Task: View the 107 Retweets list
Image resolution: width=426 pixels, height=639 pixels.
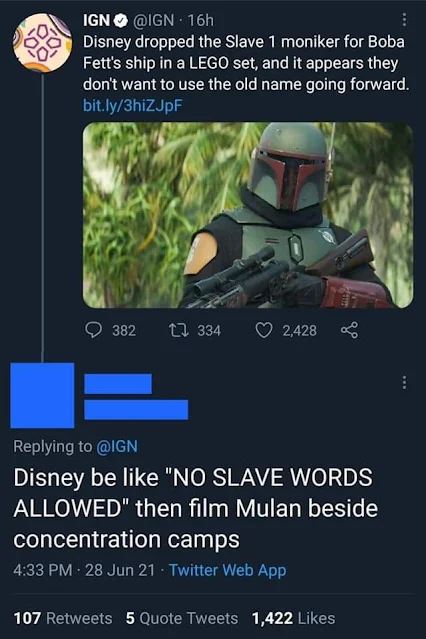Action: tap(63, 618)
